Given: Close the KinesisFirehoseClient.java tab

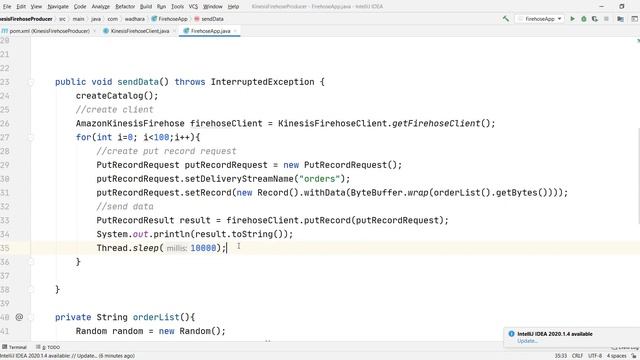Looking at the screenshot, I should coord(174,31).
